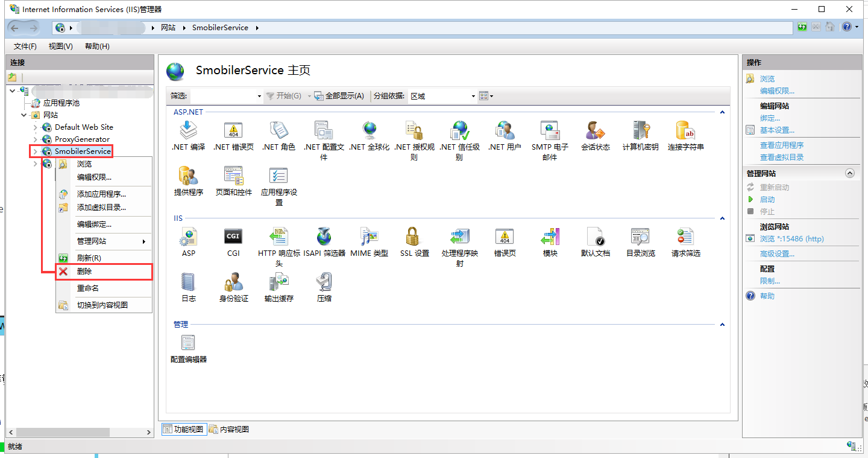Choose 删除 in the context menu
Image resolution: width=868 pixels, height=458 pixels.
[x=104, y=272]
